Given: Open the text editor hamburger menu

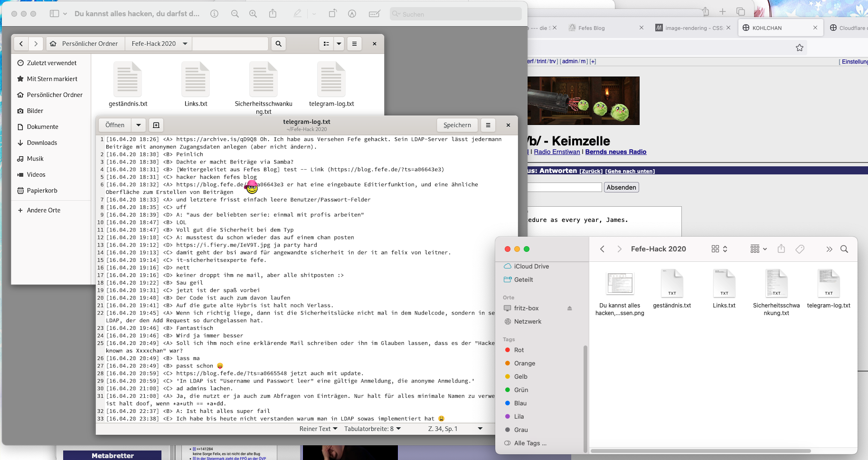Looking at the screenshot, I should [488, 125].
